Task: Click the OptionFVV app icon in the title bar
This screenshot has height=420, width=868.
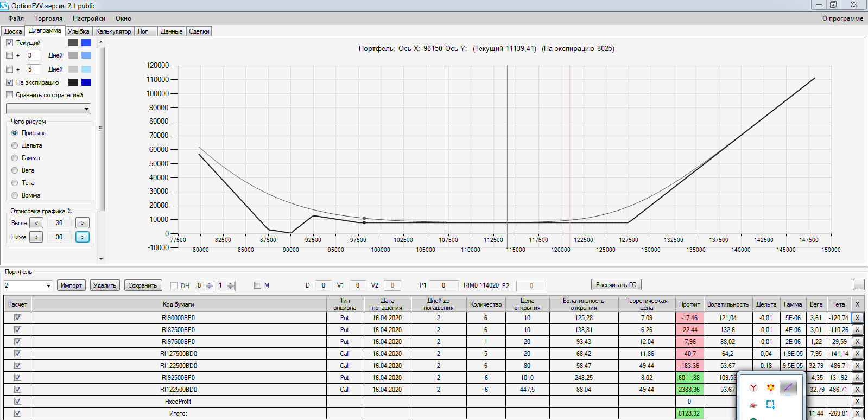Action: [5, 5]
